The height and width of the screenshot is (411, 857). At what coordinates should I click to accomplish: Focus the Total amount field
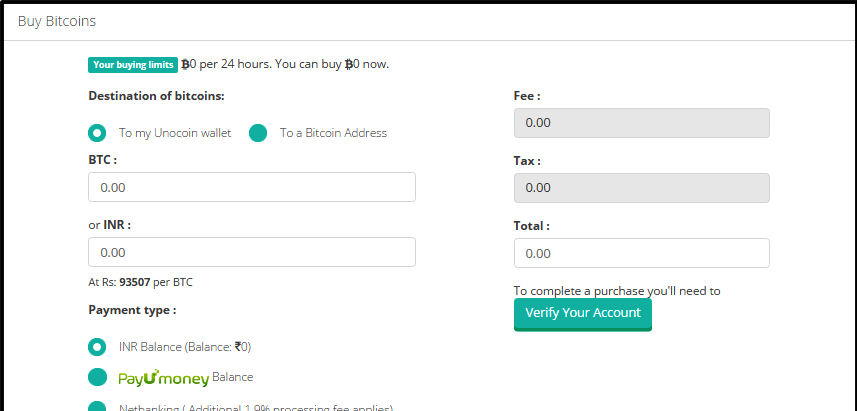tap(641, 253)
